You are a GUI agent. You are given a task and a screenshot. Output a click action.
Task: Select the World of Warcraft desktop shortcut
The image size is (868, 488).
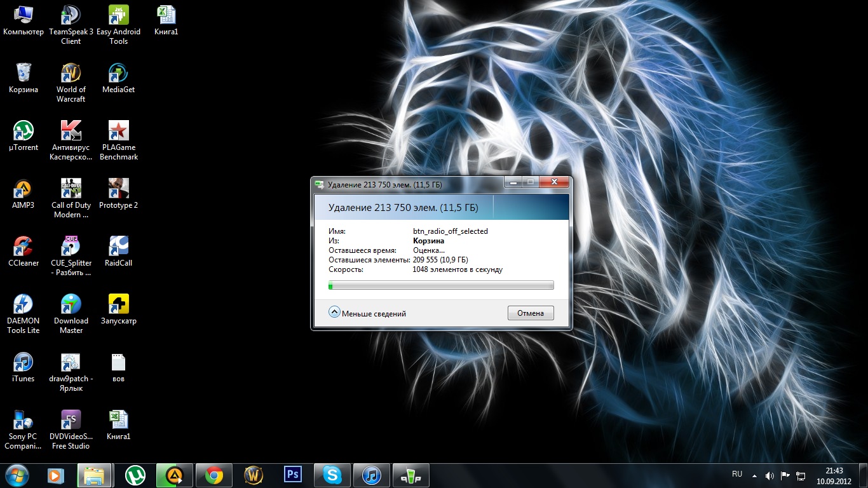pos(71,83)
